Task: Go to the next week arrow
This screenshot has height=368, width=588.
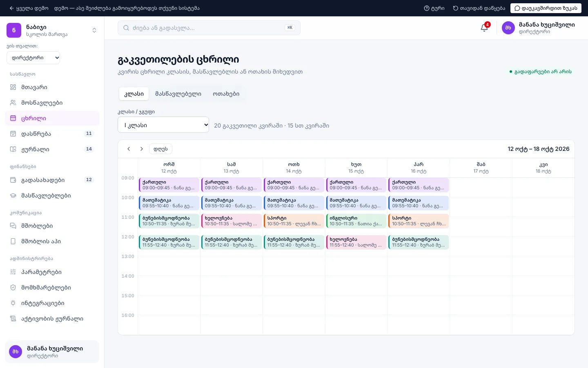Action: point(142,149)
